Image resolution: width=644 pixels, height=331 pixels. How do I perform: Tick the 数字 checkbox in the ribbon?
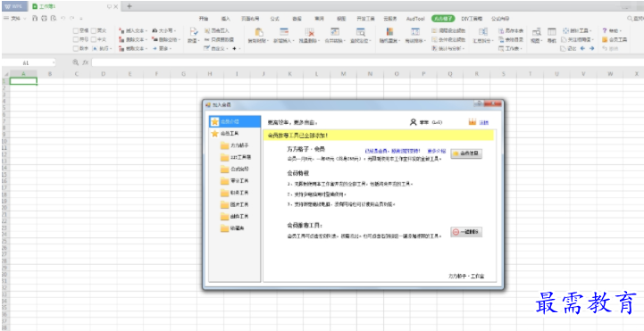[76, 48]
